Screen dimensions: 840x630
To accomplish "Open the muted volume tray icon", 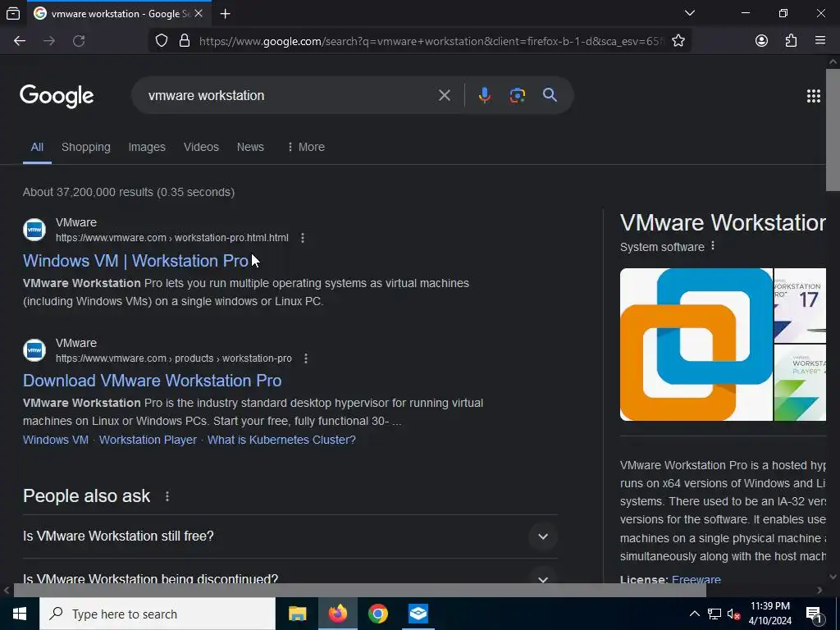I will tap(734, 614).
